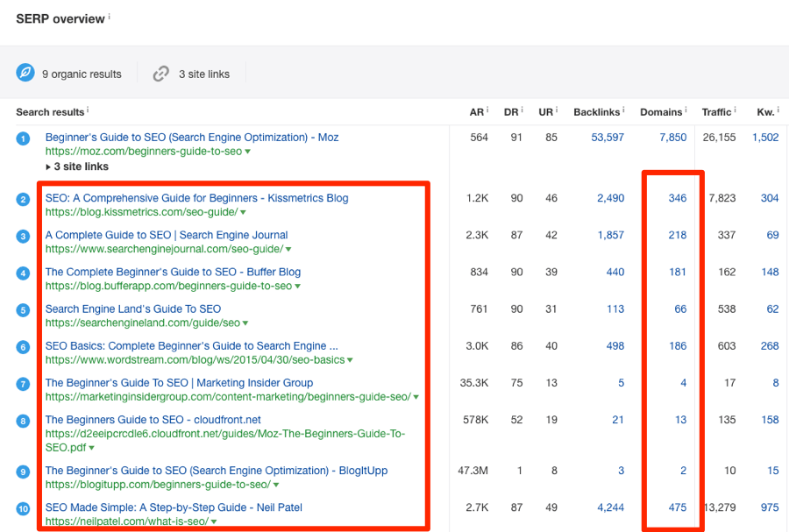This screenshot has height=532, width=789.
Task: Click Search Engine Journal backlinks 1,857
Action: (x=611, y=235)
